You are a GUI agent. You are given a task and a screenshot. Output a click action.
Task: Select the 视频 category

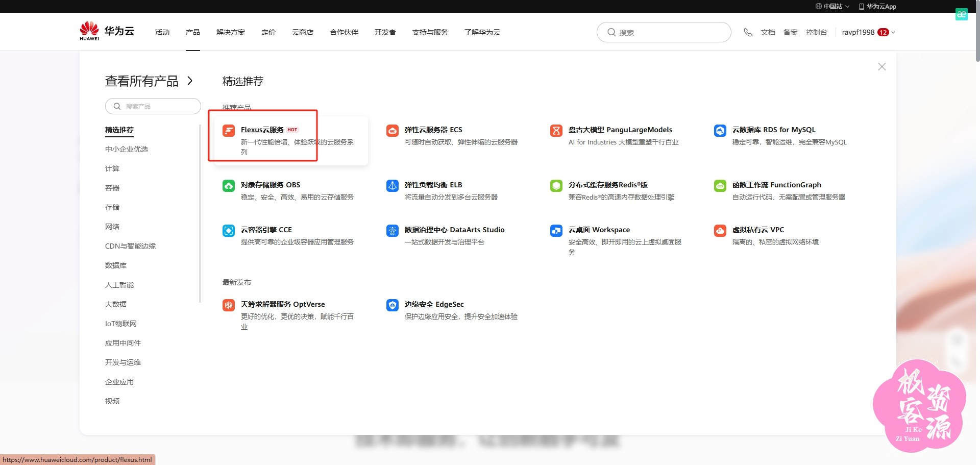click(x=112, y=401)
